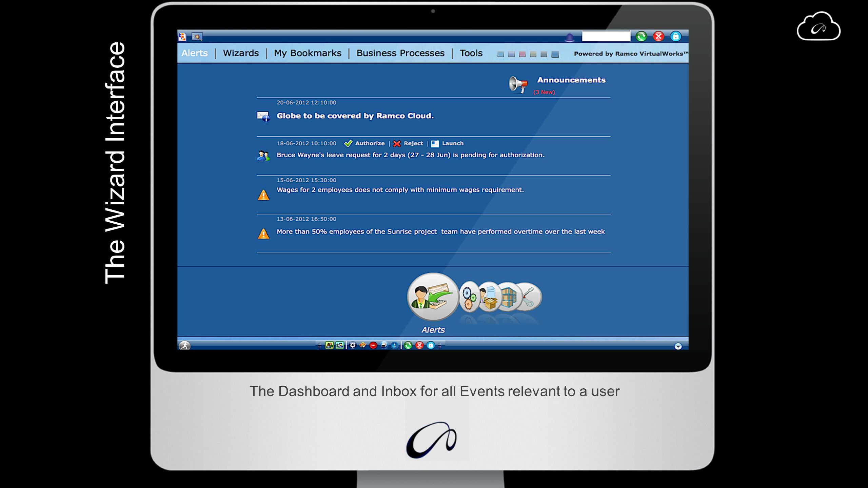
Task: Click the 18-06-2012 10:10:00 timestamp
Action: click(307, 143)
